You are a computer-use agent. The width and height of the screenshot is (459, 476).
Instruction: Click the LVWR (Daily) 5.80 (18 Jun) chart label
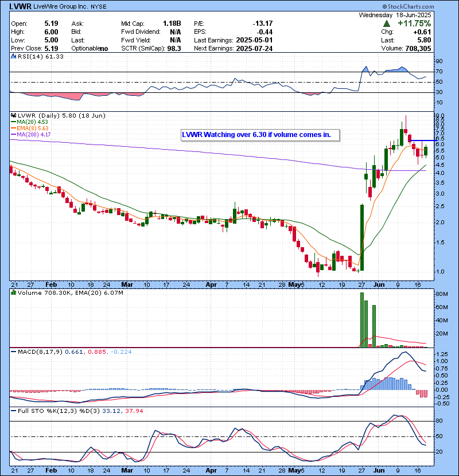click(x=61, y=116)
